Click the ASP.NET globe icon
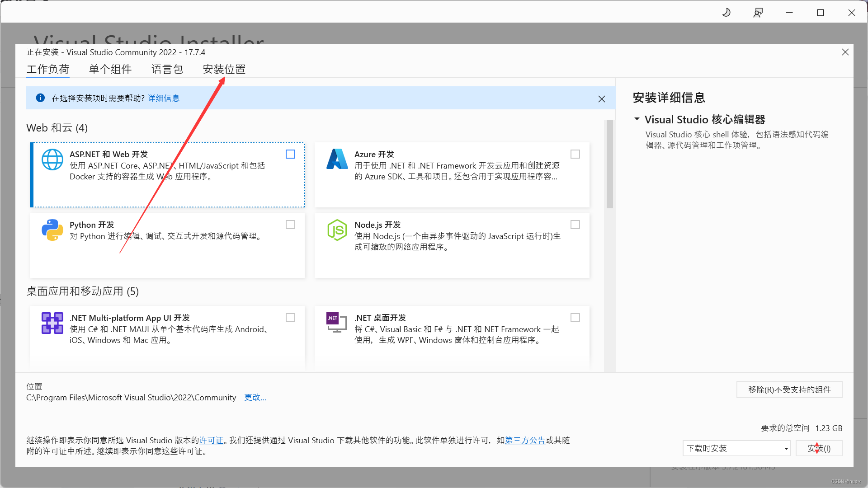Screen dimensions: 868x488 52,160
